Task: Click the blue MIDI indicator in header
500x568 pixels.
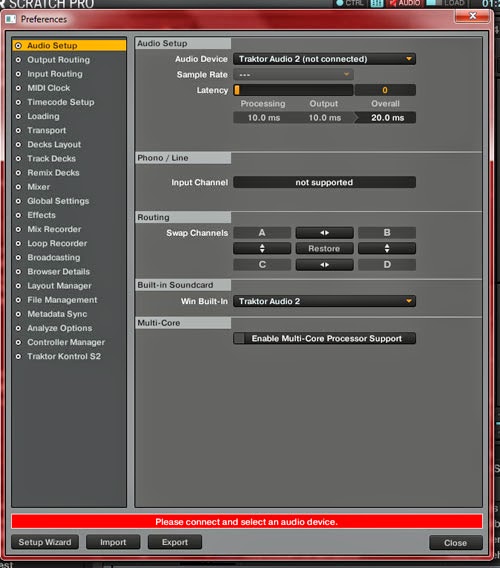Action: (x=377, y=3)
